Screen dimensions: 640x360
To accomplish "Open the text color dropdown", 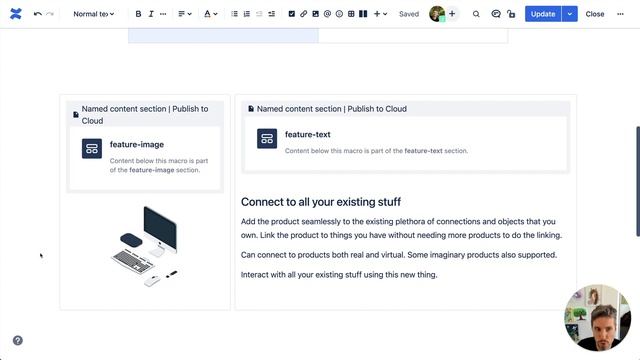I will [x=211, y=14].
